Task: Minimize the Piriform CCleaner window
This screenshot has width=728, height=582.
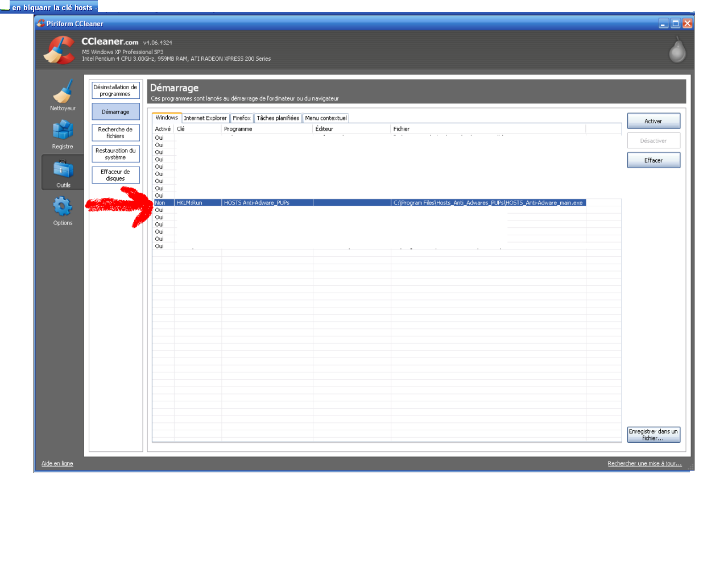Action: [x=664, y=23]
